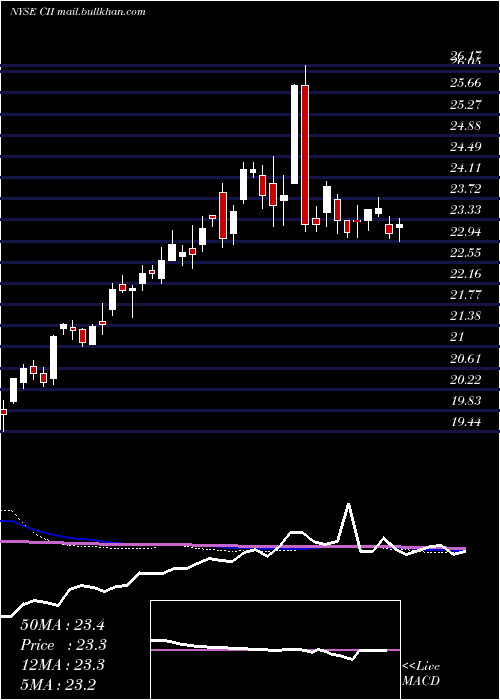Click the 22.94 price axis label
The image size is (500, 700).
pyautogui.click(x=466, y=231)
